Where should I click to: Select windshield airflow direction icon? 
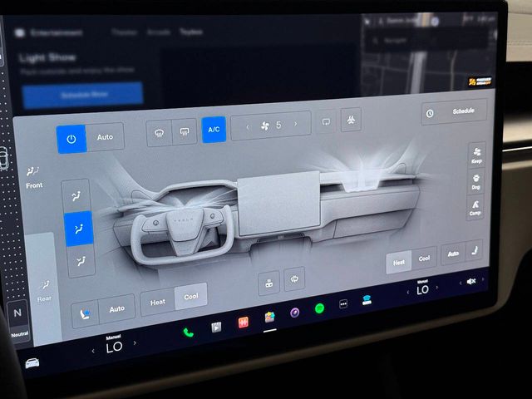(76, 195)
